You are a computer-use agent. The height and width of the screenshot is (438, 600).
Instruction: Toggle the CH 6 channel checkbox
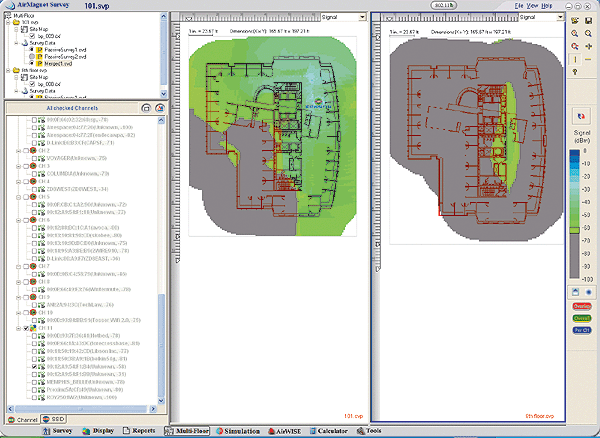[x=26, y=220]
